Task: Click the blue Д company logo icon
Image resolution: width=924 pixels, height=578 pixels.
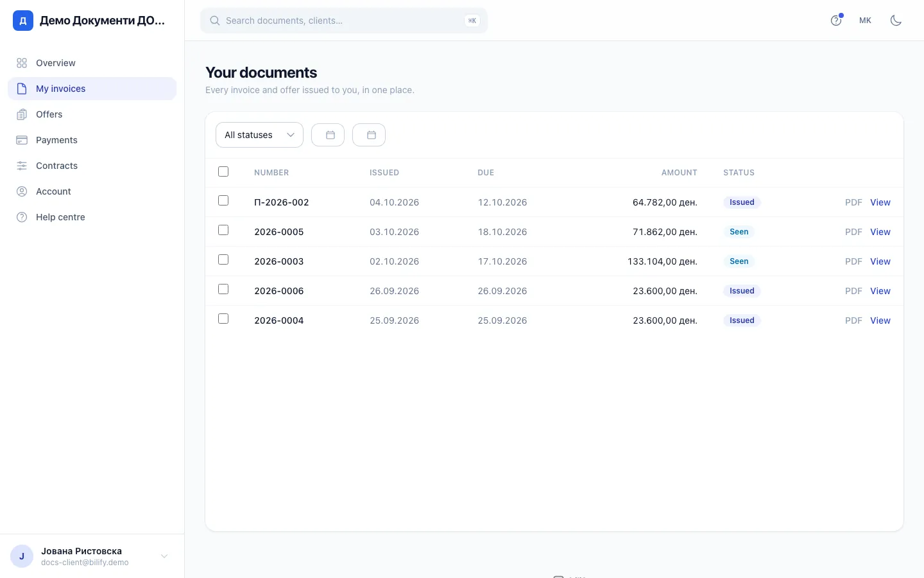Action: [23, 21]
